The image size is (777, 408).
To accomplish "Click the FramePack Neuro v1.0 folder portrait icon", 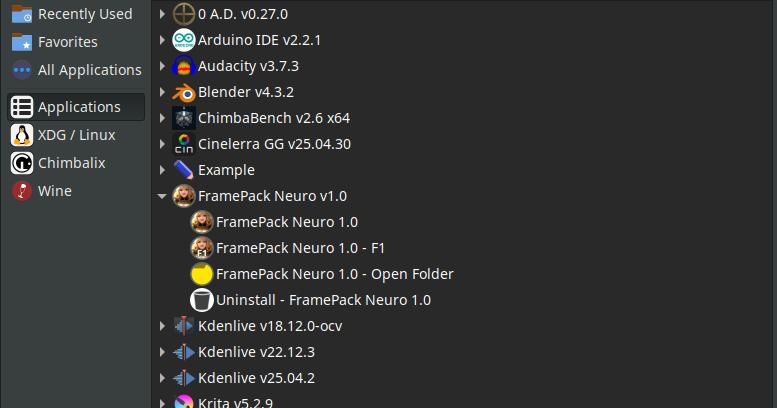I will pos(184,196).
